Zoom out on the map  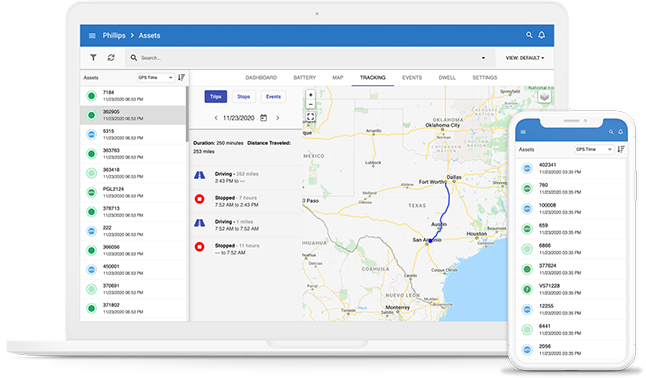[311, 104]
